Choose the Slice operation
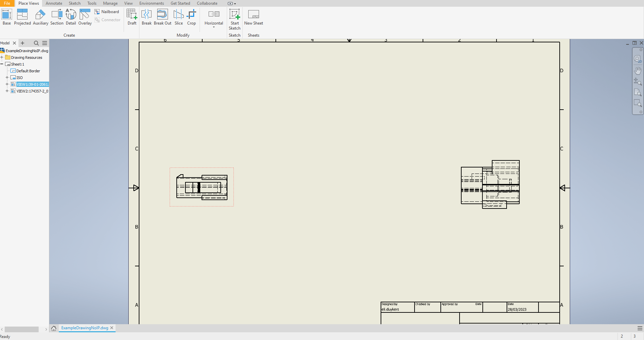Viewport: 644px width, 340px height. pyautogui.click(x=178, y=15)
